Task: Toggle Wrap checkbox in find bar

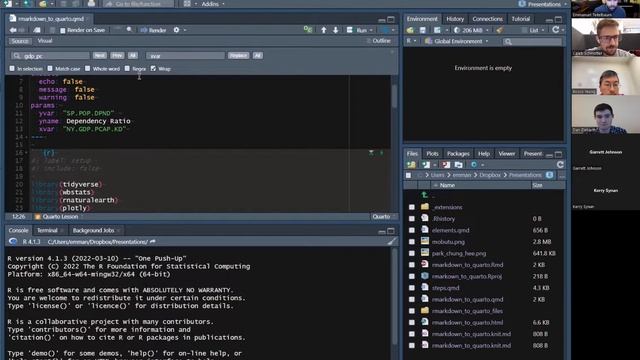Action: coord(153,69)
